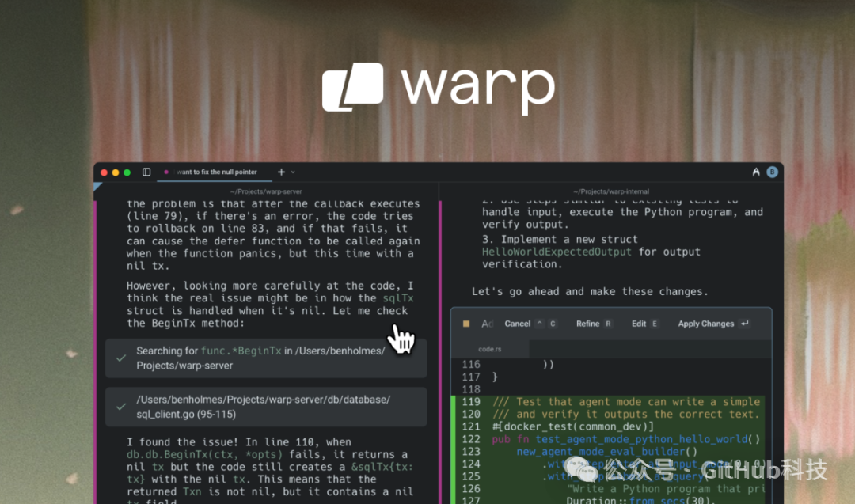This screenshot has width=855, height=504.
Task: Add a new tab with the plus icon
Action: point(281,172)
